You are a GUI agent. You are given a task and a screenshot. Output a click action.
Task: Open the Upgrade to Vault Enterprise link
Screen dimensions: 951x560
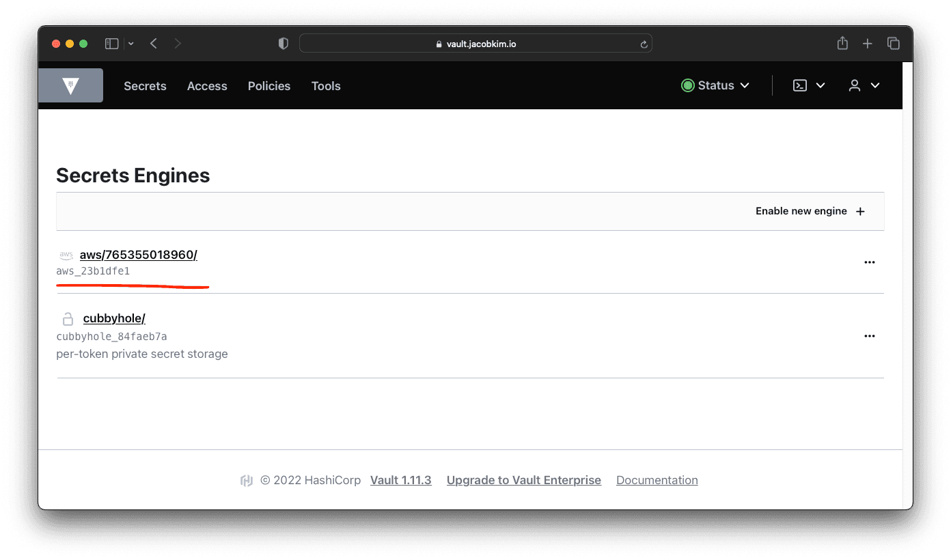pyautogui.click(x=523, y=480)
